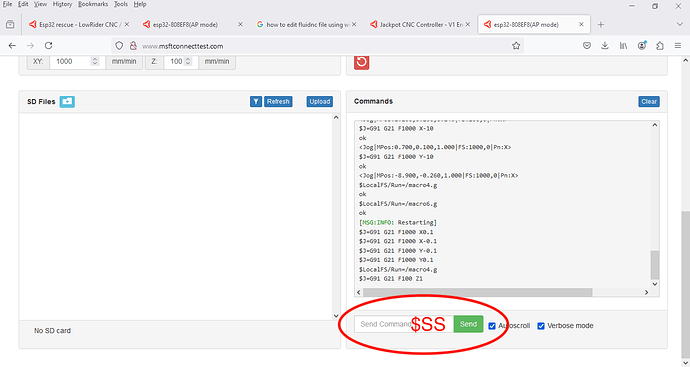Switch to the second esp32-808EF8(AP mode) tab
The width and height of the screenshot is (690, 367).
(533, 25)
